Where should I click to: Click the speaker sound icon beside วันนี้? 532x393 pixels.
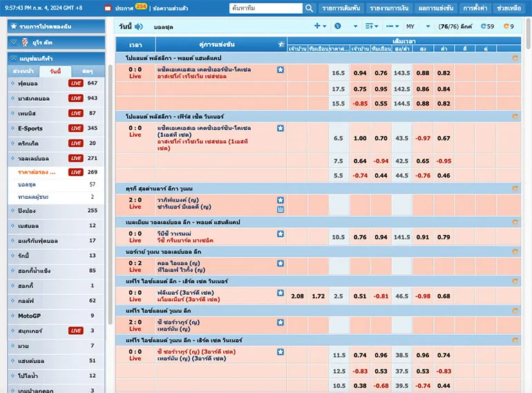pos(139,26)
